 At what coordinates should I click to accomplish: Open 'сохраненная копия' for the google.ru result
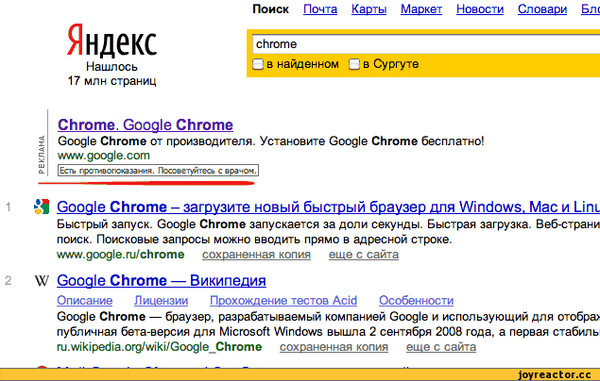pos(256,255)
